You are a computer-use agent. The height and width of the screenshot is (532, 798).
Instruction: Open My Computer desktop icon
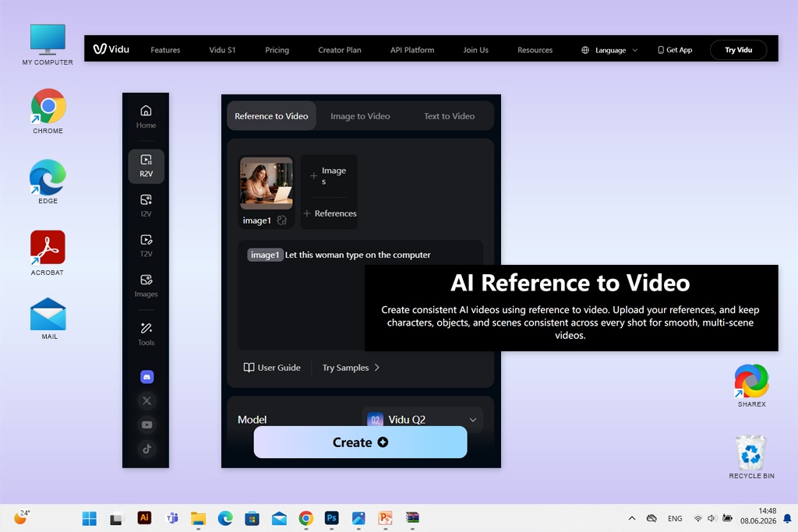(48, 44)
